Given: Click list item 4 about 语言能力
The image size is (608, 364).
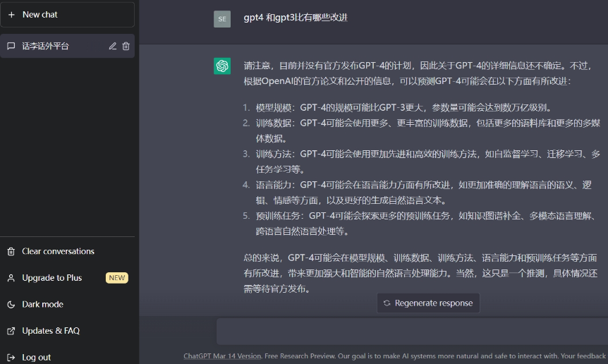Looking at the screenshot, I should tap(424, 193).
